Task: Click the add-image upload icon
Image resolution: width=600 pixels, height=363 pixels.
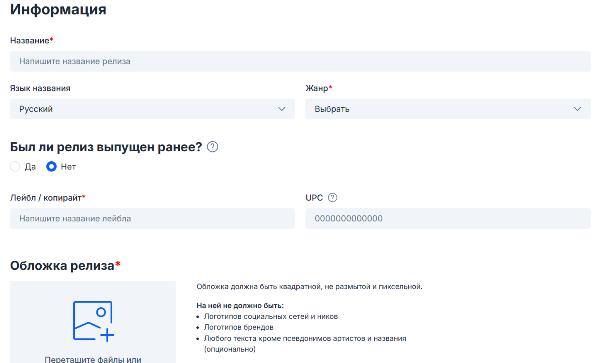Action: (93, 321)
